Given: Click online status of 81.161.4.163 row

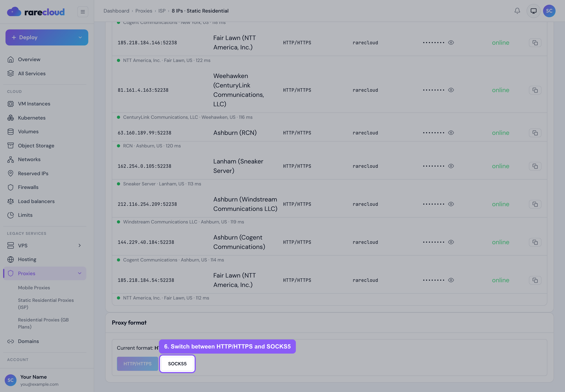Looking at the screenshot, I should coord(501,90).
